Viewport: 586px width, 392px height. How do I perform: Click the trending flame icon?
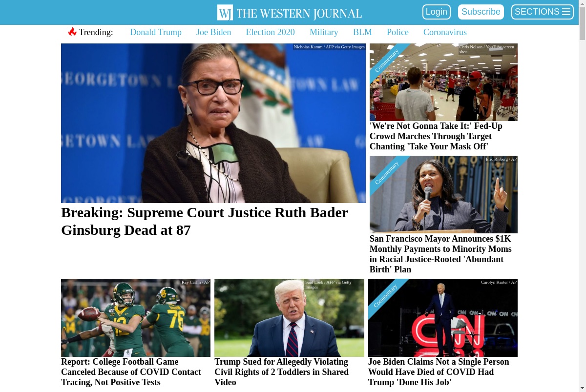point(72,32)
